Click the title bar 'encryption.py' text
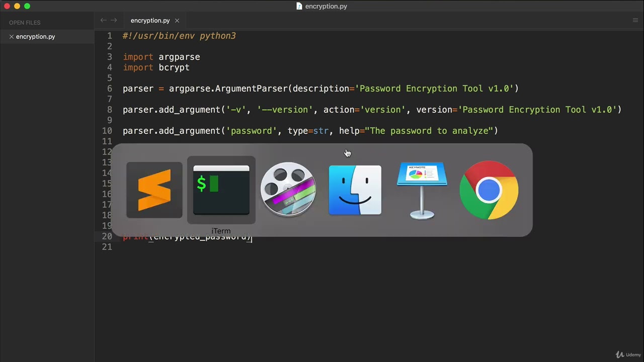 click(326, 7)
